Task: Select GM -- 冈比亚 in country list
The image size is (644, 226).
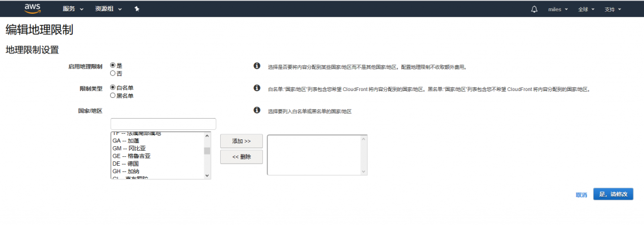Action: 157,148
